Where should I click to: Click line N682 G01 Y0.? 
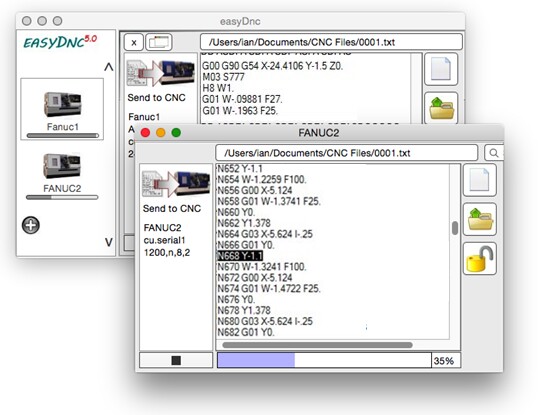coord(246,333)
